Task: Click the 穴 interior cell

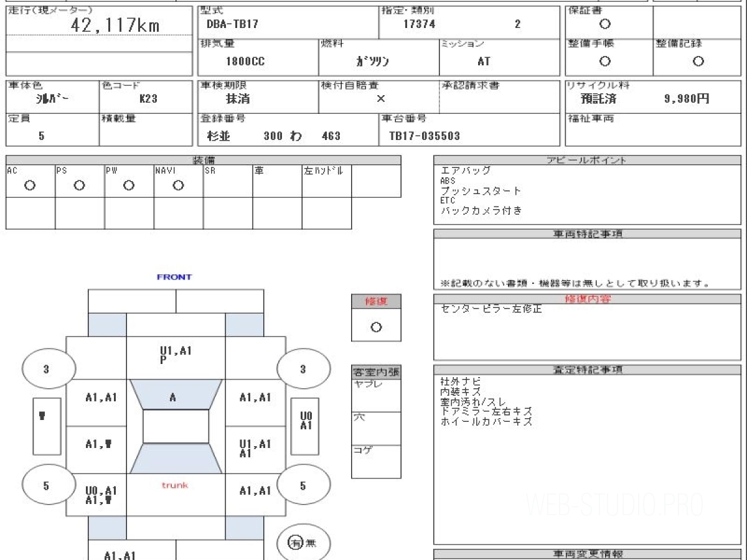Action: coord(376,429)
